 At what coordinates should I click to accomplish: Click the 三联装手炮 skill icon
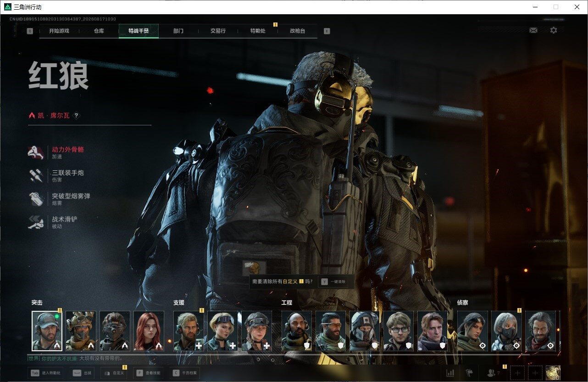pyautogui.click(x=36, y=175)
